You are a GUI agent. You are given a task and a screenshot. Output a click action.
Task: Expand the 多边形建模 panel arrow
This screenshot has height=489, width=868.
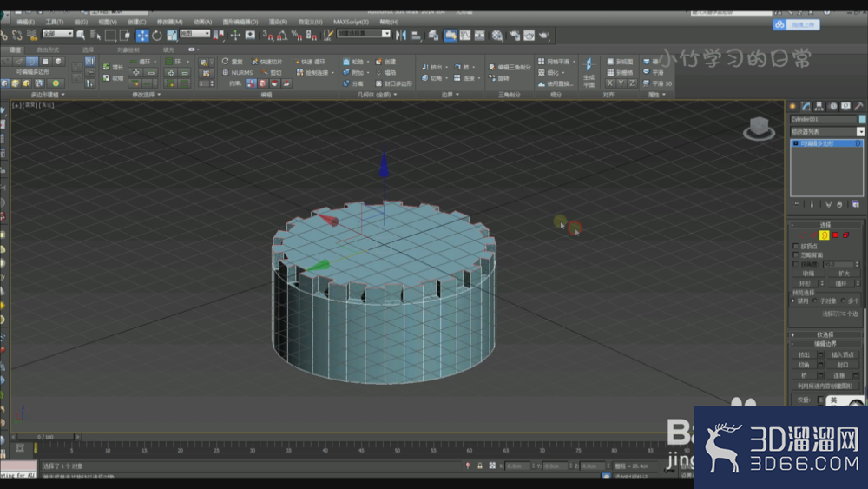coord(63,95)
